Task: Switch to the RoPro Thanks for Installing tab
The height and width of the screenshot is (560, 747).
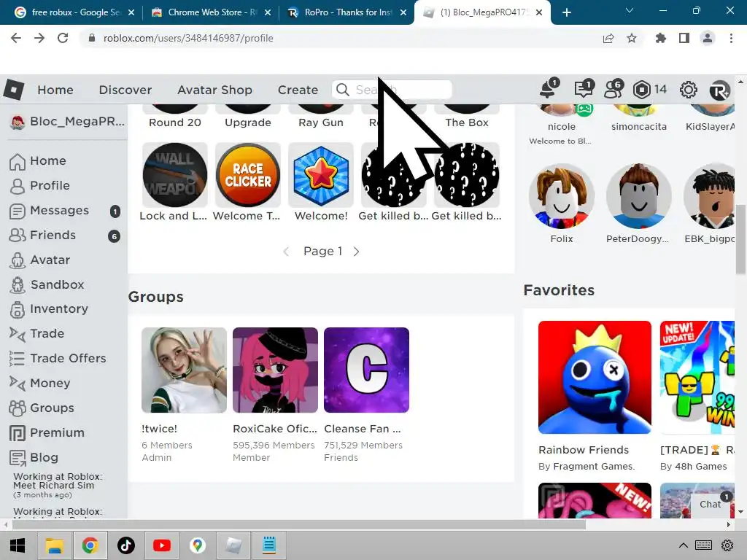Action: click(x=347, y=12)
